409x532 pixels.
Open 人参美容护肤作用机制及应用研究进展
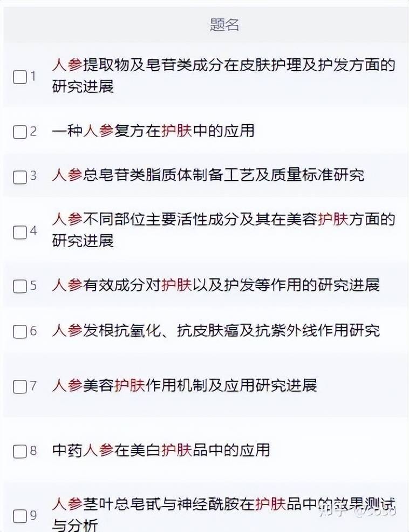click(185, 385)
